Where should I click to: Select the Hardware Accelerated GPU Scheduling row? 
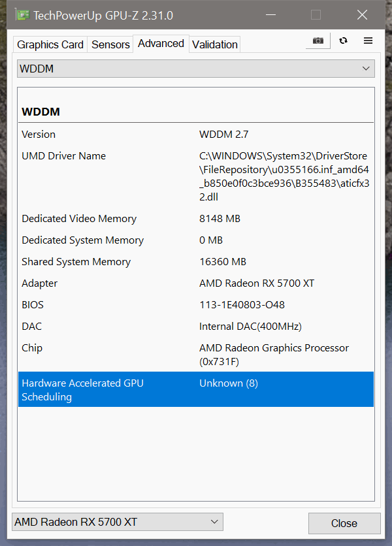(196, 389)
